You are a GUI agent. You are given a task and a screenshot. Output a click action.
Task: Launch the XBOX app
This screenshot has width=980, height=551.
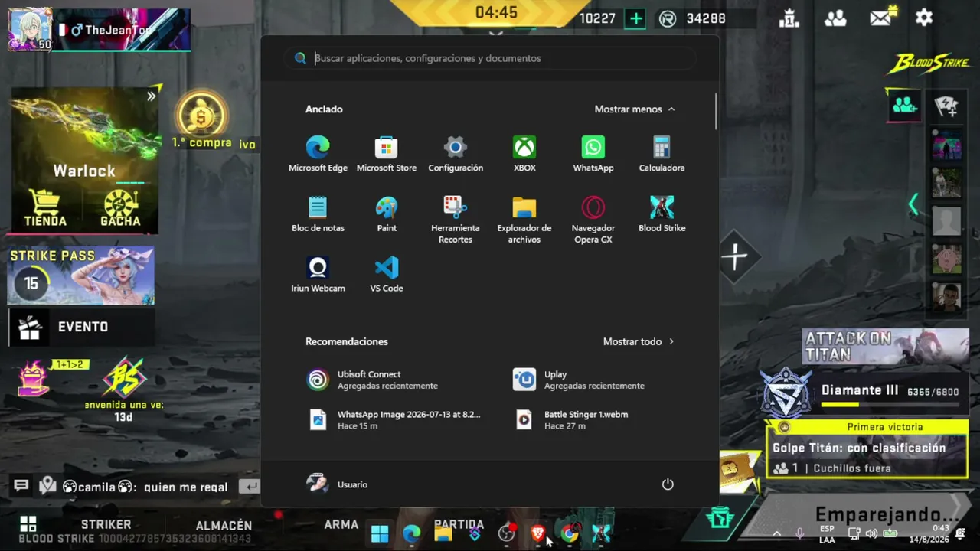coord(524,154)
